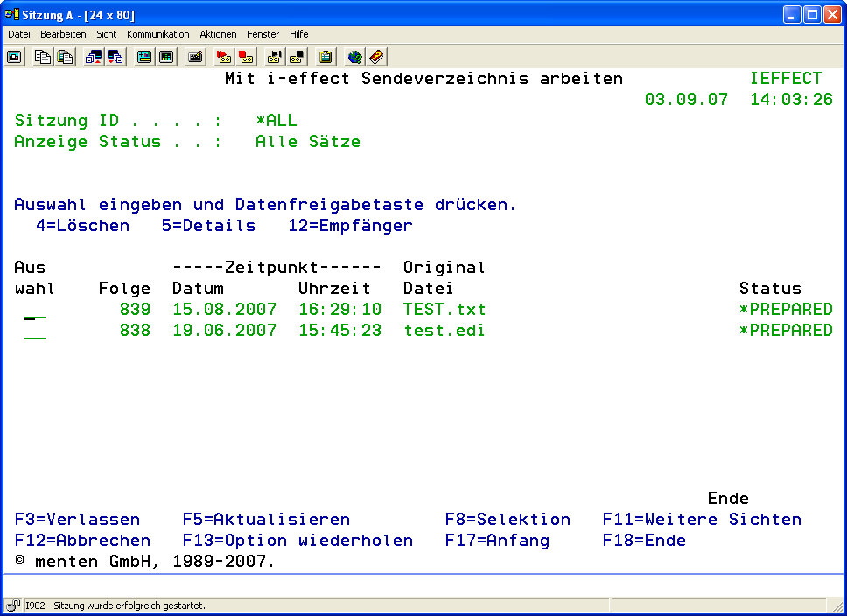Click the Paste icon in the toolbar
Viewport: 847px width, 616px height.
pyautogui.click(x=65, y=57)
